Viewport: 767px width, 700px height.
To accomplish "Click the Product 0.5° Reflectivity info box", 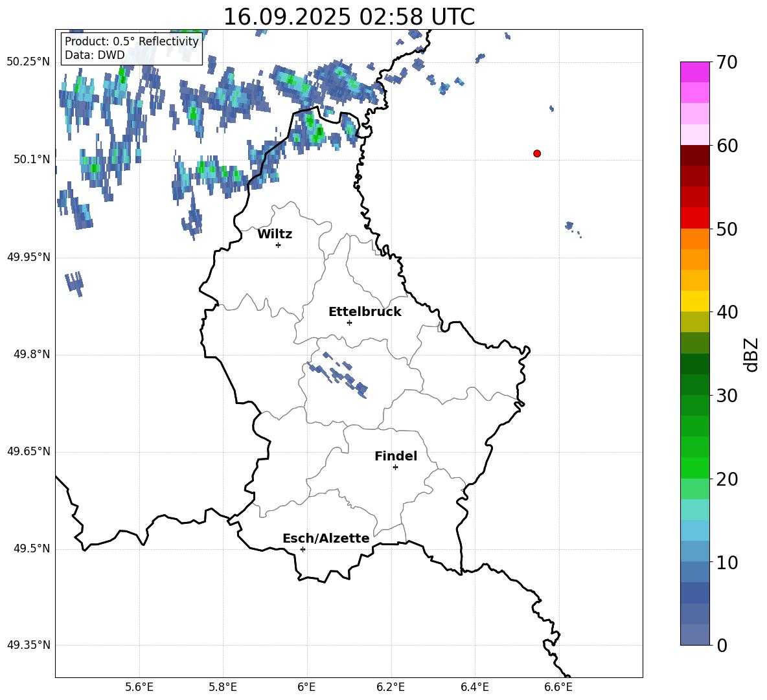I will [x=132, y=48].
